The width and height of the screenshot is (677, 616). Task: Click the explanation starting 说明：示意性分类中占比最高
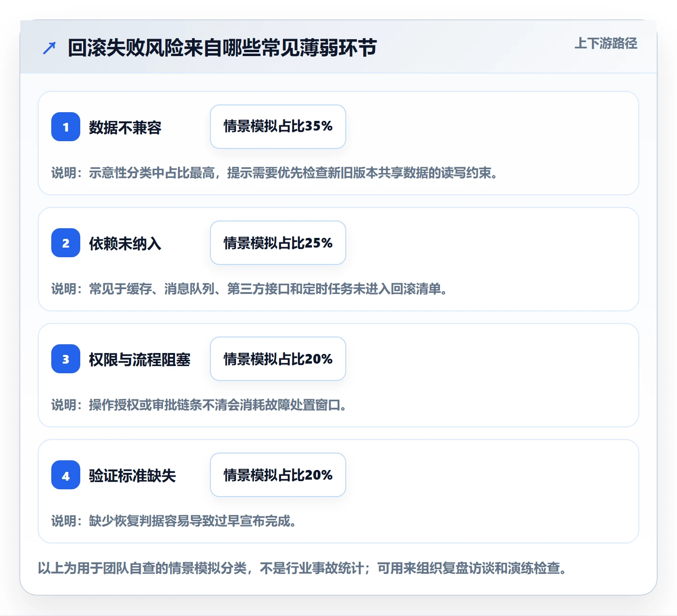[x=275, y=173]
